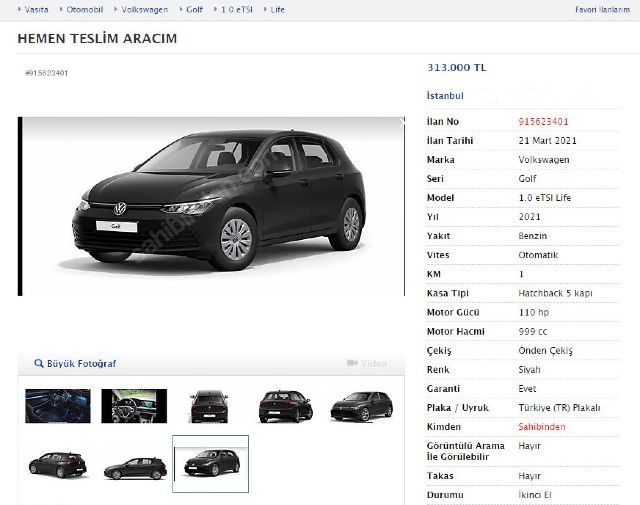640x505 pixels.
Task: Click the Motor Gücü value 110 hp
Action: 533,312
